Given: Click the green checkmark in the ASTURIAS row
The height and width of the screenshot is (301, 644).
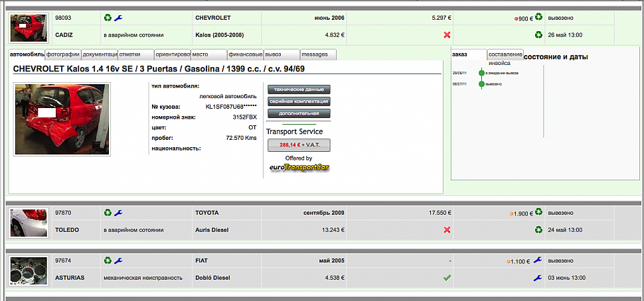Looking at the screenshot, I should pos(447,278).
